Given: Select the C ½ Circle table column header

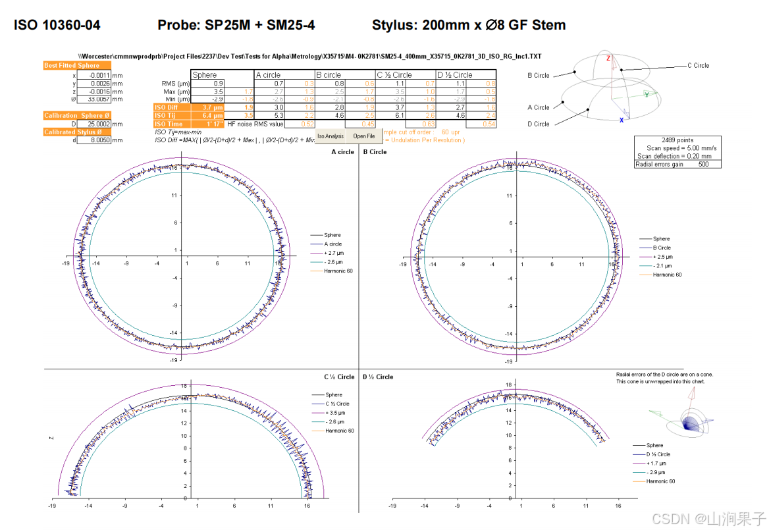Looking at the screenshot, I should tap(406, 74).
